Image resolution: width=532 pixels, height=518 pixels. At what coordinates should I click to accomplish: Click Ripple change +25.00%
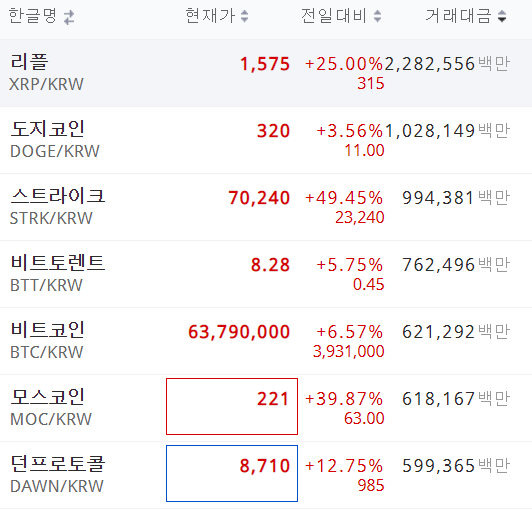click(344, 64)
